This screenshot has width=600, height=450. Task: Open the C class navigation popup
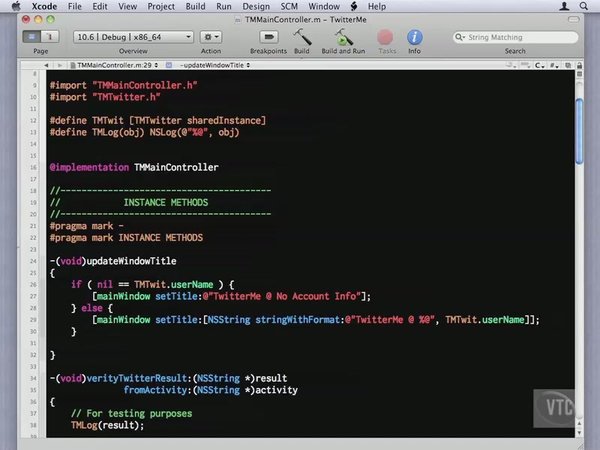(540, 65)
